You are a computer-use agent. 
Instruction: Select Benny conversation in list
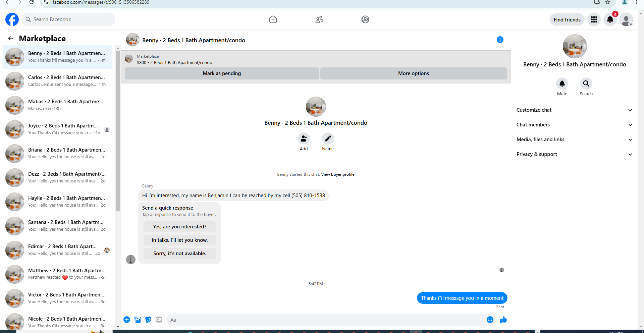click(x=58, y=57)
